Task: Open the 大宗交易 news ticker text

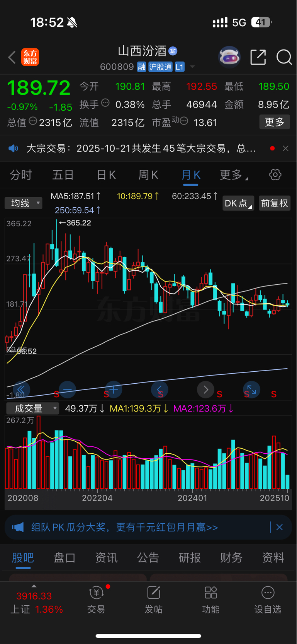Action: 141,148
